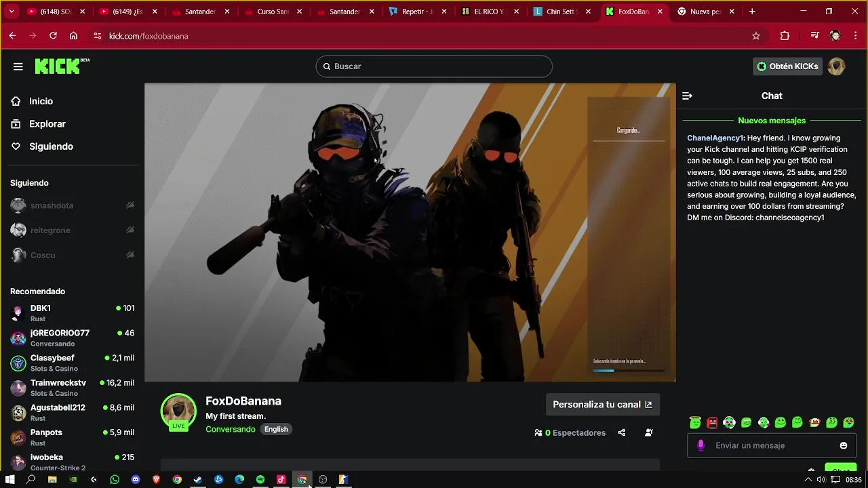
Task: Switch to the EL RICO Y tab
Action: click(491, 12)
